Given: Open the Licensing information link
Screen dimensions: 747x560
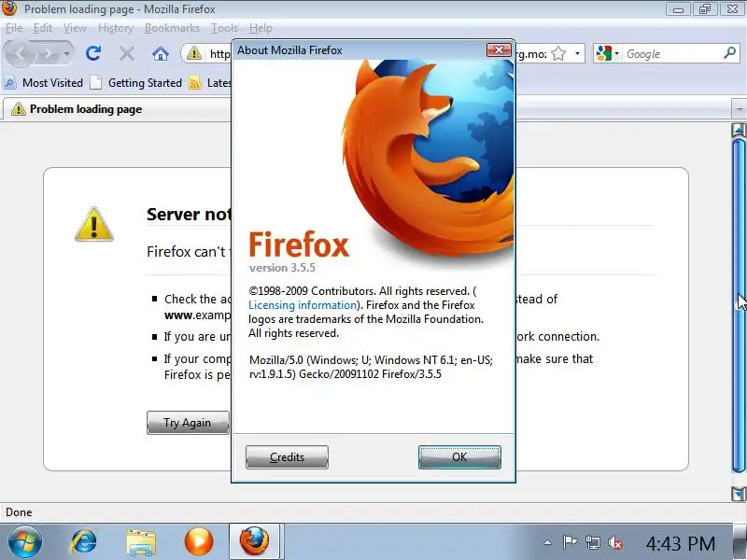Looking at the screenshot, I should click(303, 305).
